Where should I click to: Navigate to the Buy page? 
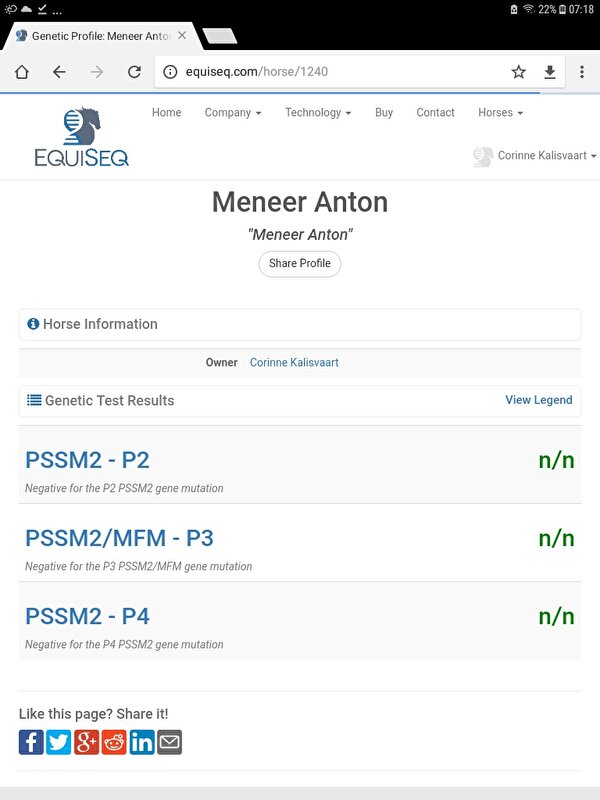(384, 113)
